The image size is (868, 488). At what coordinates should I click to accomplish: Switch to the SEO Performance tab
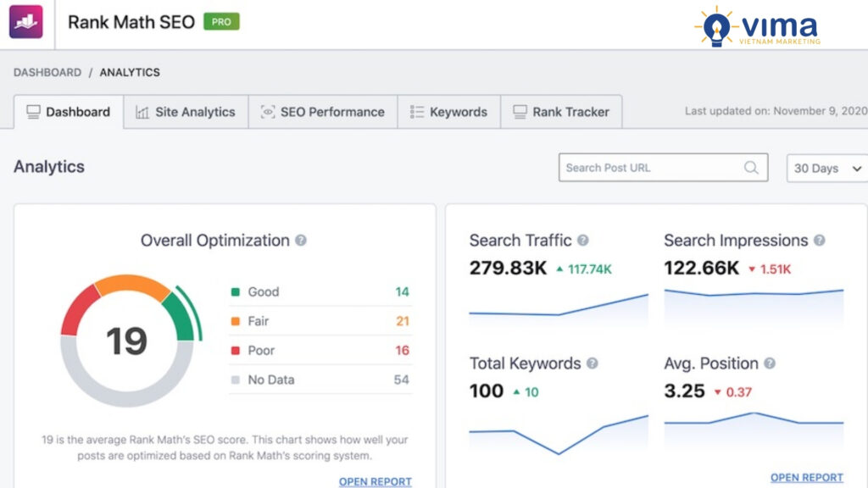[x=322, y=111]
